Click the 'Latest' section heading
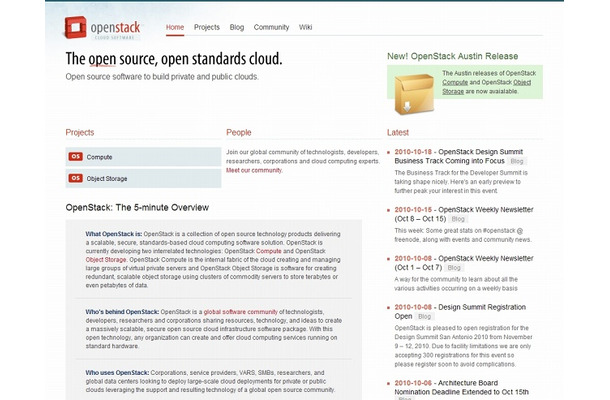The image size is (610, 400). 398,132
